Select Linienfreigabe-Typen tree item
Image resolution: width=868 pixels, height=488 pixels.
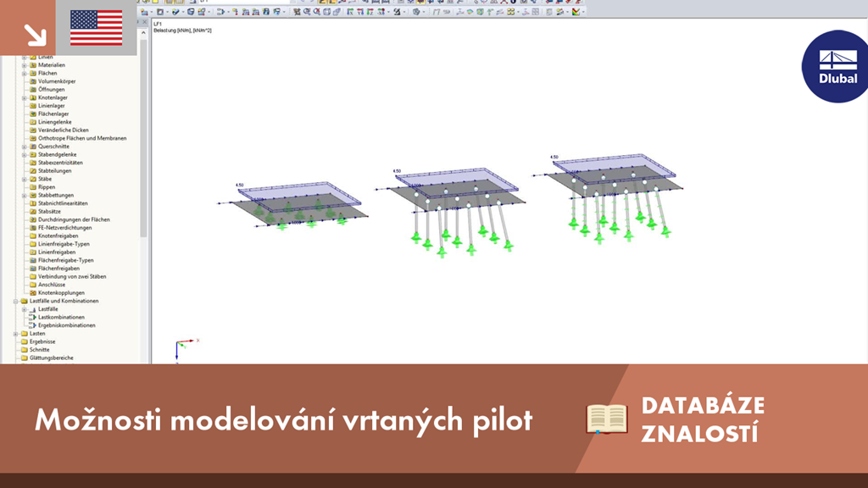pyautogui.click(x=64, y=244)
